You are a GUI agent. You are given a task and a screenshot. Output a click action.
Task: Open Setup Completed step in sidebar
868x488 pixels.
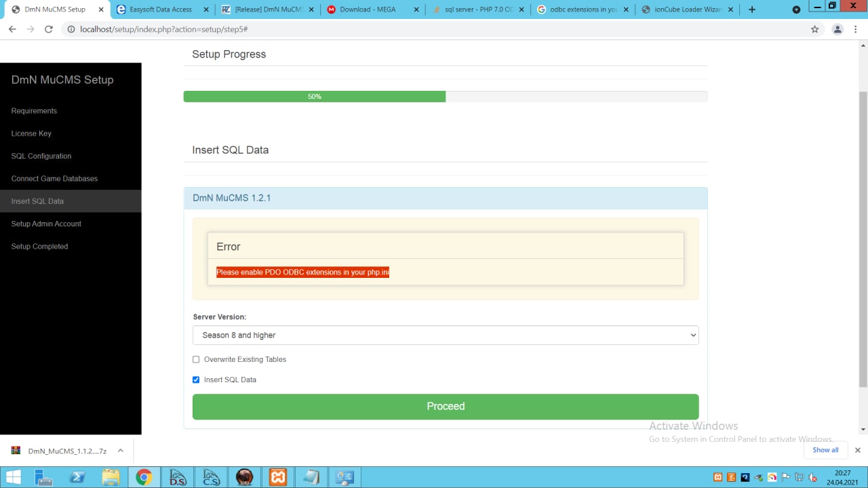[x=71, y=246]
